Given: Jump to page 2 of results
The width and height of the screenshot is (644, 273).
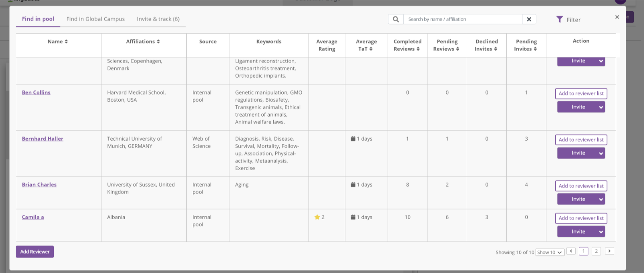Looking at the screenshot, I should click(597, 251).
